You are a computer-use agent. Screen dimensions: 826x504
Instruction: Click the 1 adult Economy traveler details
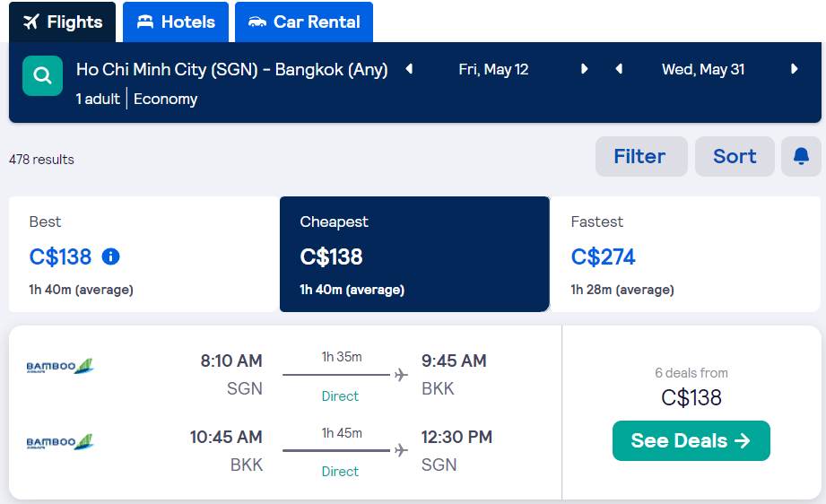(x=136, y=99)
